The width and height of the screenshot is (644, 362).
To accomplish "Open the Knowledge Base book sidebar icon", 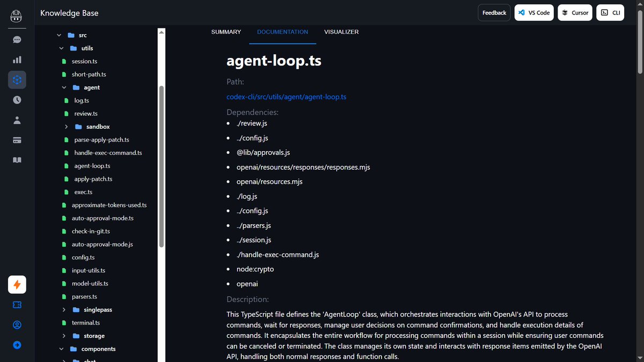I will (x=17, y=160).
